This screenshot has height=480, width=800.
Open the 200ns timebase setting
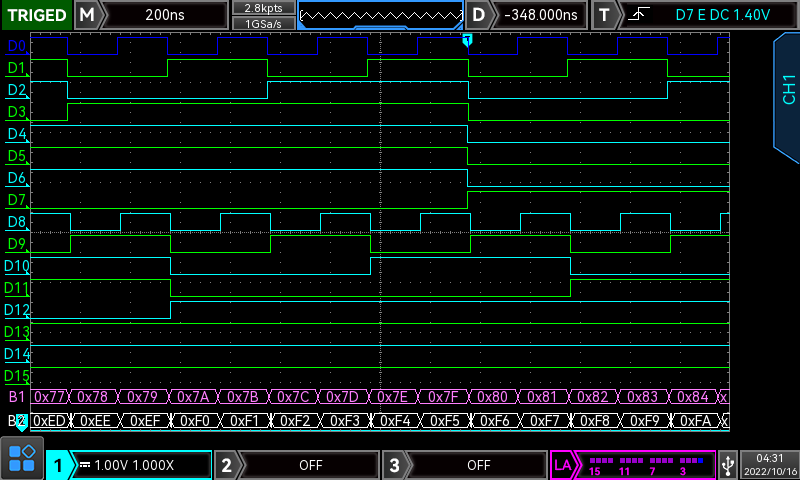tap(166, 15)
